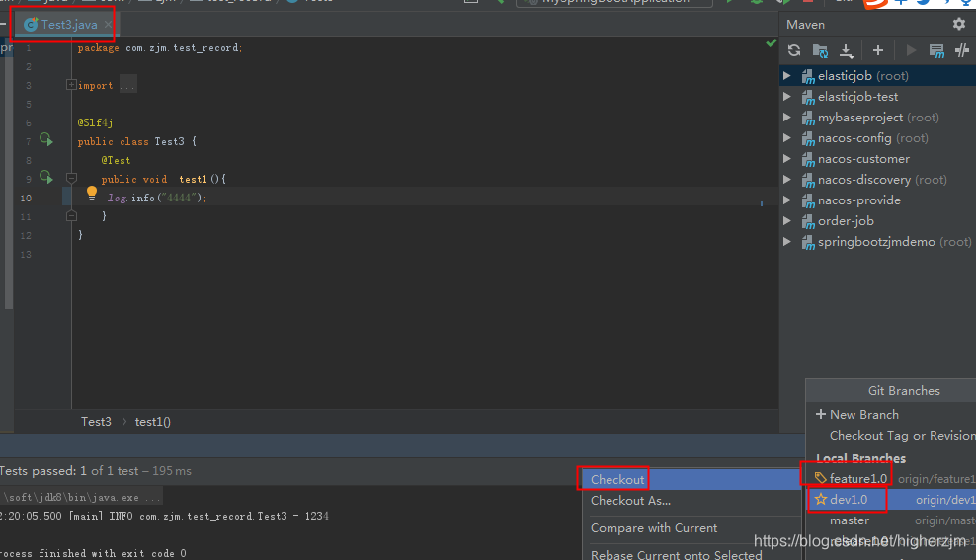Select master local branch
The height and width of the screenshot is (560, 976).
coord(891,520)
